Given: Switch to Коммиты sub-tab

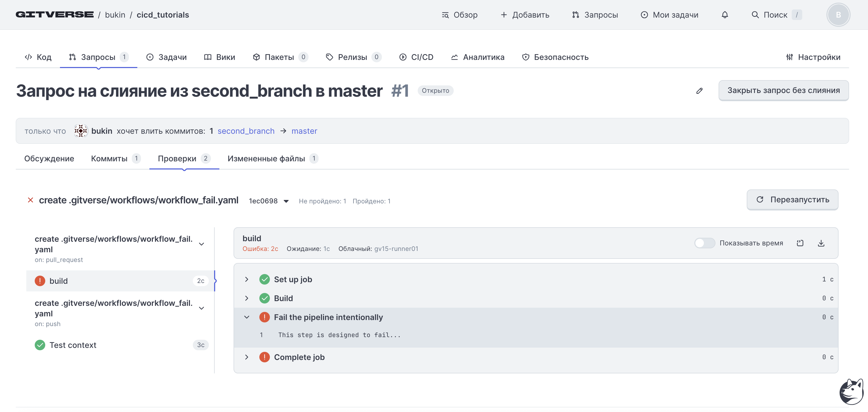Looking at the screenshot, I should [x=116, y=158].
